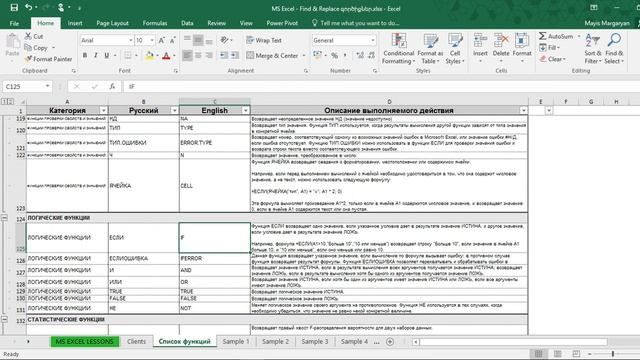Viewport: 640px width, 360px height.
Task: Collapse the ЛОГИЧЕСКИЕ ФУНКЦИИ outline group
Action: click(4, 218)
